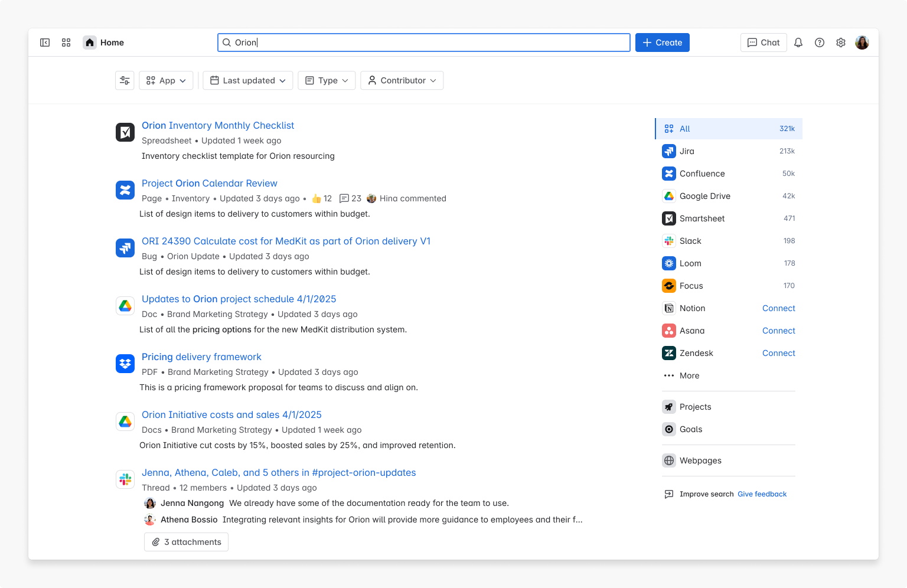Open the notifications bell
The image size is (907, 588).
pyautogui.click(x=798, y=42)
